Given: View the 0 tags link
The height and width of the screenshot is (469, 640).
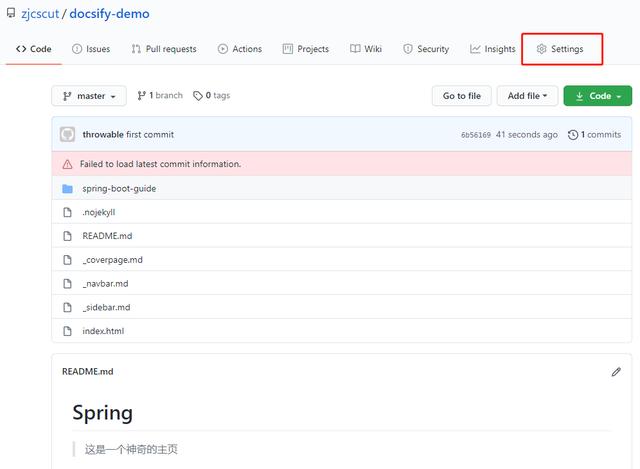Looking at the screenshot, I should pos(211,96).
